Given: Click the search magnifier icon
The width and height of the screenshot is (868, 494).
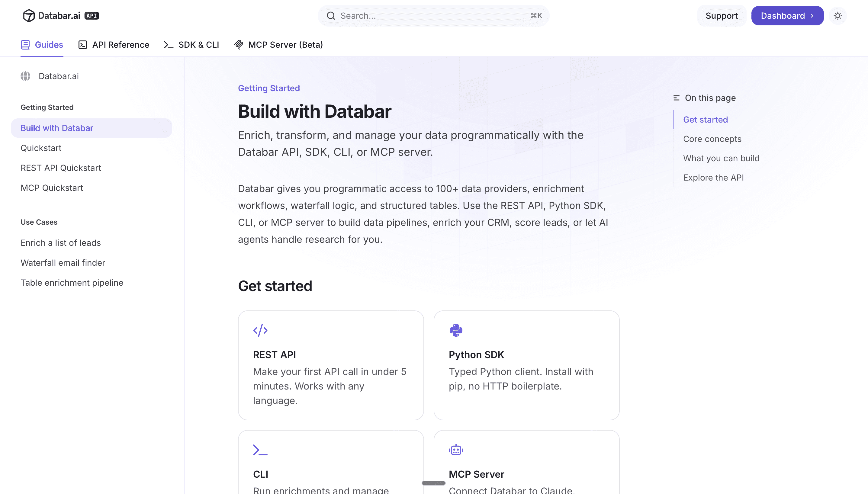Looking at the screenshot, I should pos(331,16).
